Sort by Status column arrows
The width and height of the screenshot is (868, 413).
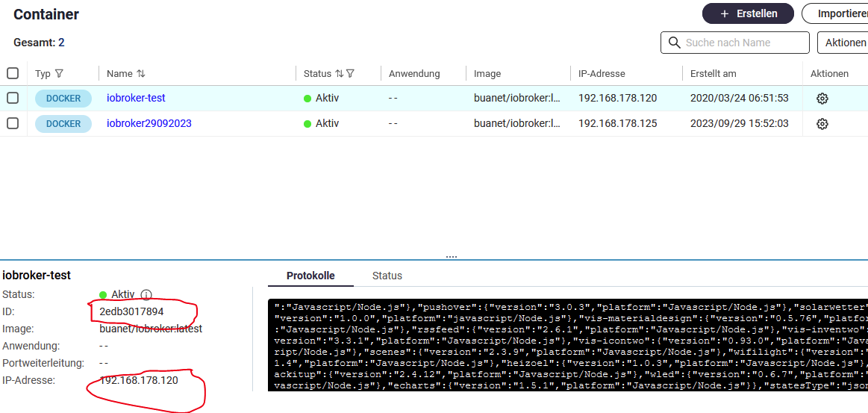coord(340,74)
